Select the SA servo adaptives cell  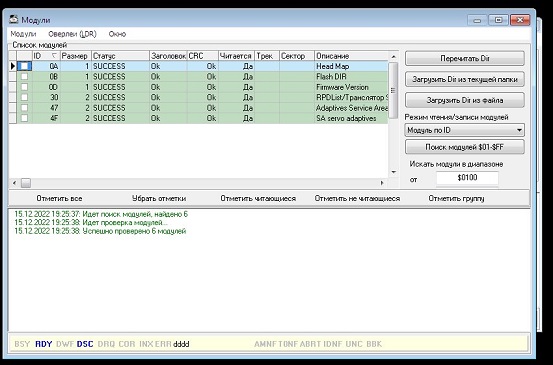tap(351, 118)
